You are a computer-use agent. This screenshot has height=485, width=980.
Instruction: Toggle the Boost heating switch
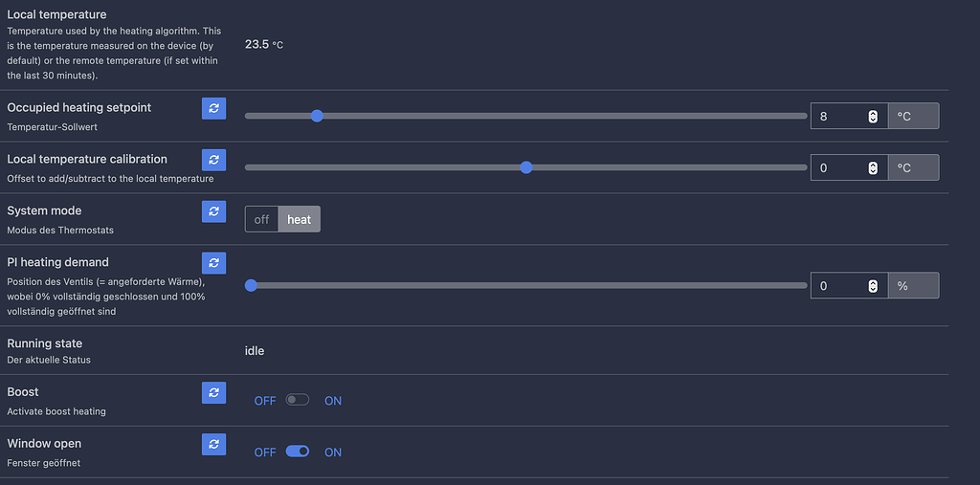pyautogui.click(x=298, y=399)
